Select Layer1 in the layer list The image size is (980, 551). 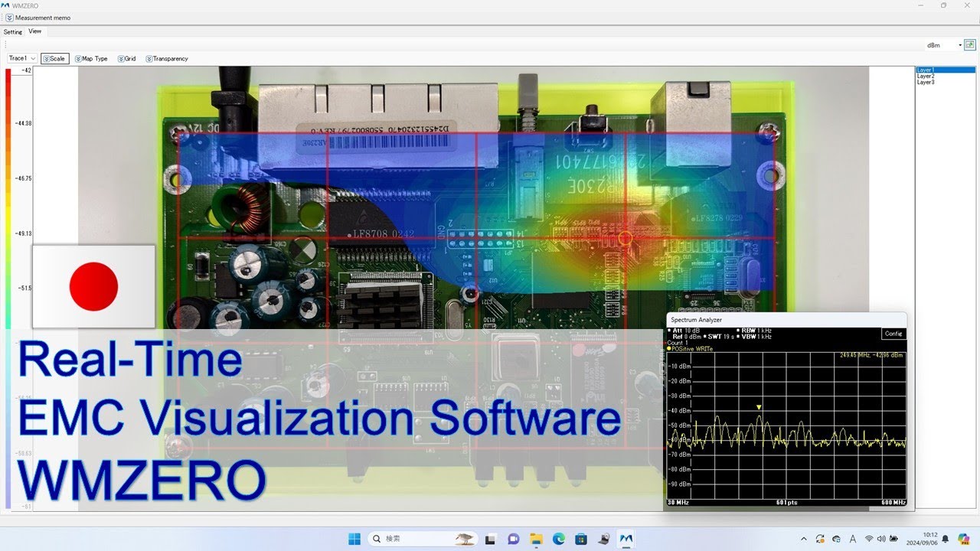point(946,70)
